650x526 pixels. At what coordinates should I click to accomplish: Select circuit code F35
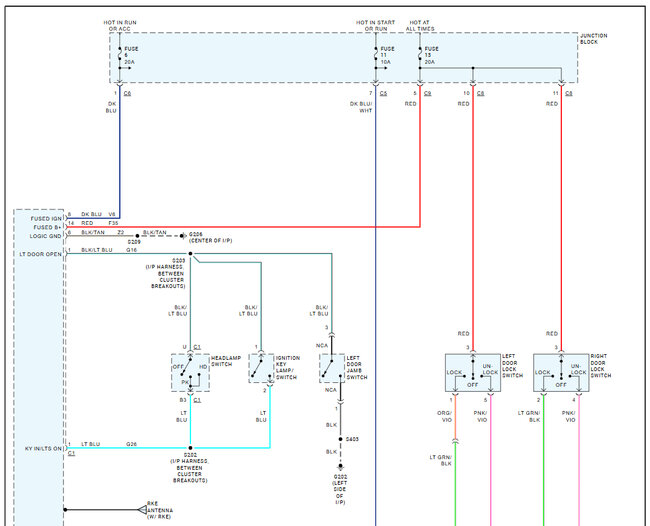[113, 223]
